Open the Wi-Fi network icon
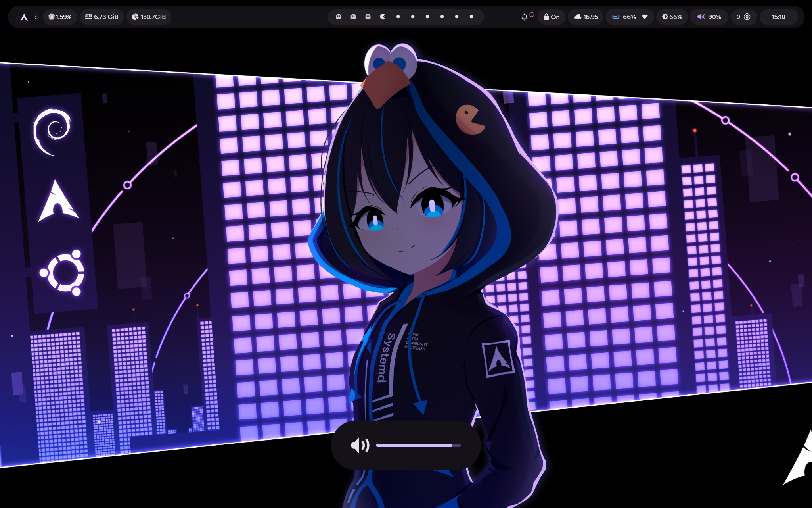 point(645,17)
